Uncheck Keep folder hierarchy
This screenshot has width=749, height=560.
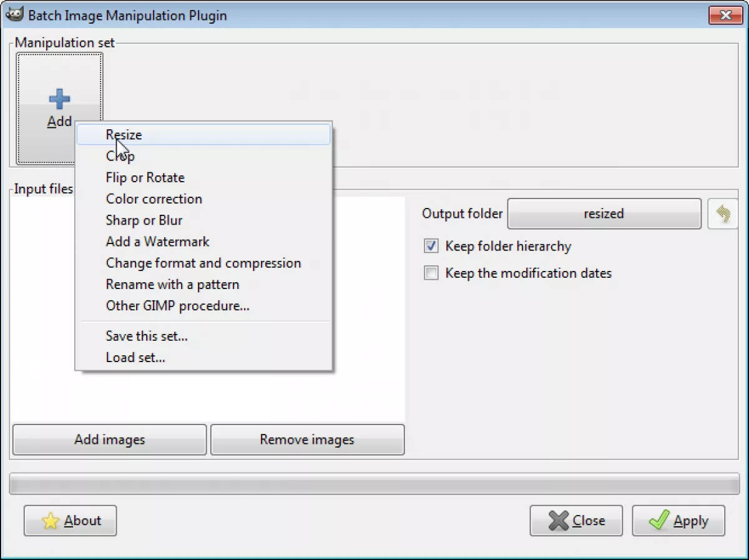point(431,246)
